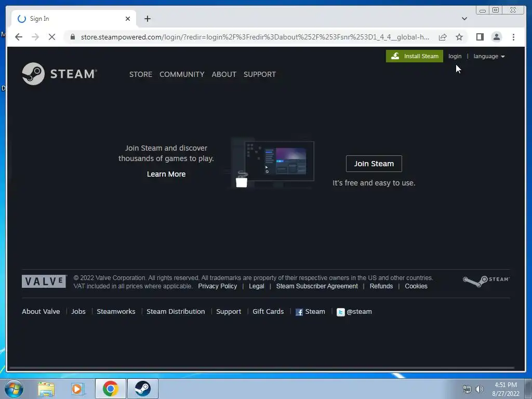Click the forward navigation arrow
The width and height of the screenshot is (532, 399).
click(35, 37)
